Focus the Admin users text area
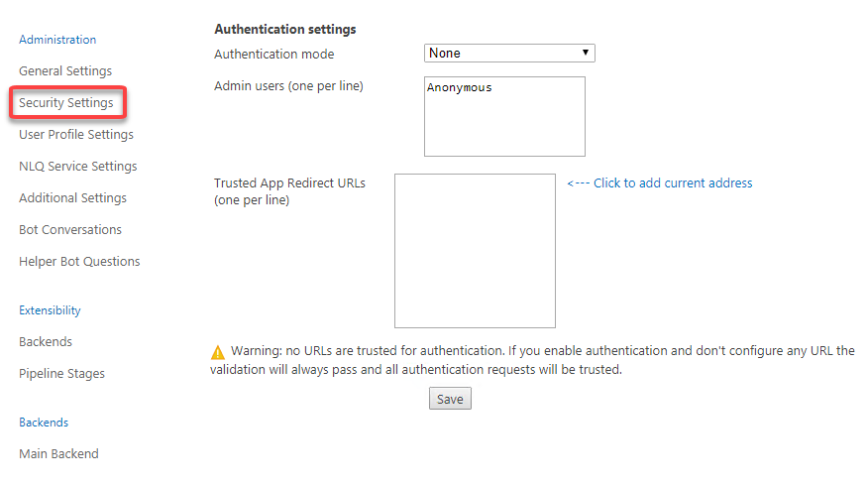Image resolution: width=868 pixels, height=485 pixels. (x=504, y=117)
